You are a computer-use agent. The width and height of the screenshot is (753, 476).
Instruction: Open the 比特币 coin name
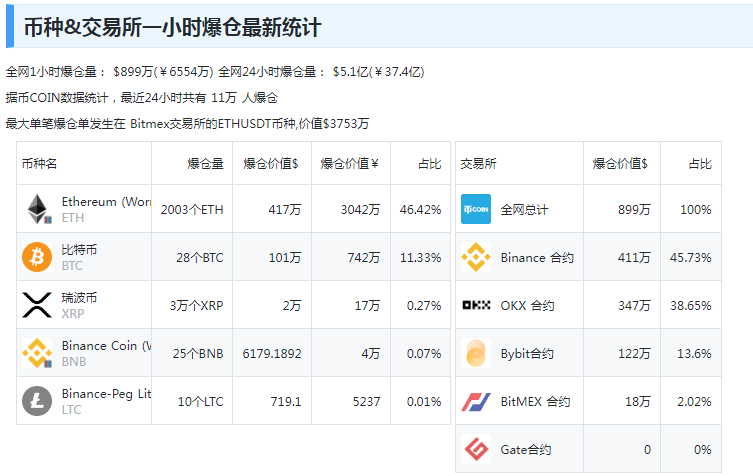pos(79,250)
